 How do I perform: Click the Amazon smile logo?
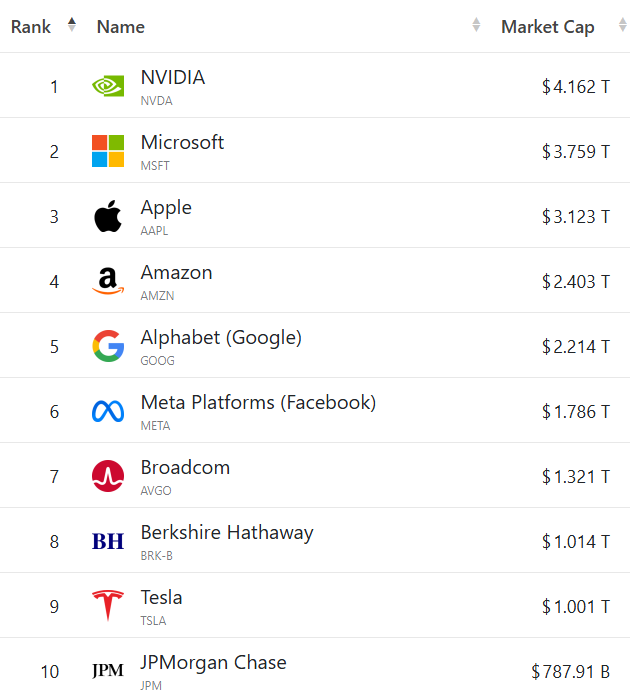click(108, 281)
